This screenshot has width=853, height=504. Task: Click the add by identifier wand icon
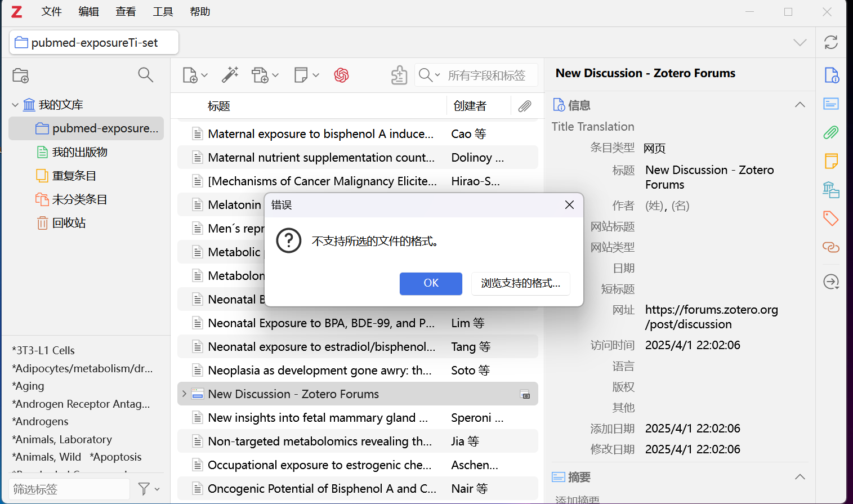coord(230,75)
